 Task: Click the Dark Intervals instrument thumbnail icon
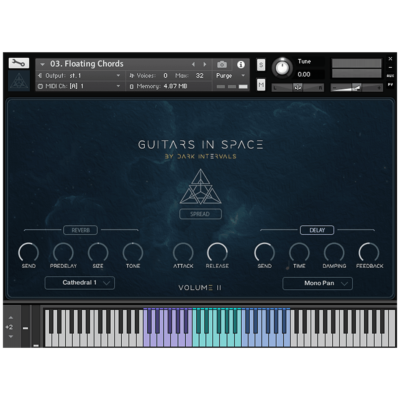[x=19, y=81]
